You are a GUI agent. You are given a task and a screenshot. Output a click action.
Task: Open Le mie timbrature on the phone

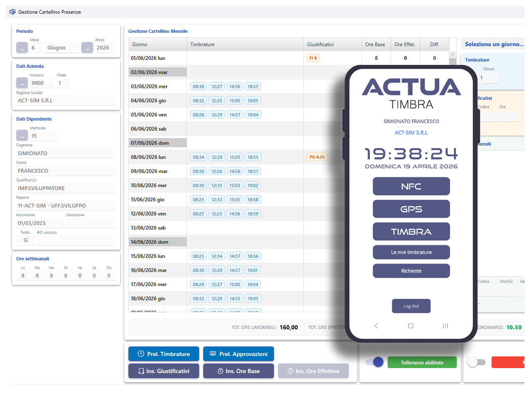(411, 252)
